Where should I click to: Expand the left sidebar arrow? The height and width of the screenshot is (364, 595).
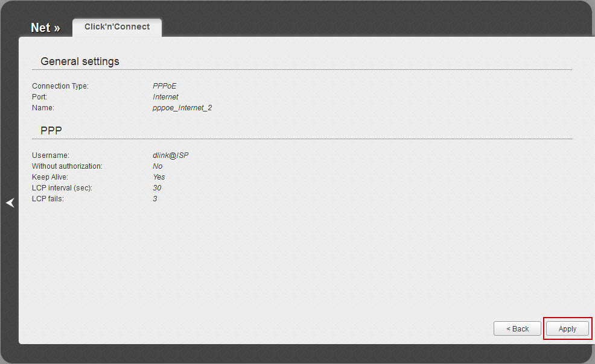tap(10, 203)
